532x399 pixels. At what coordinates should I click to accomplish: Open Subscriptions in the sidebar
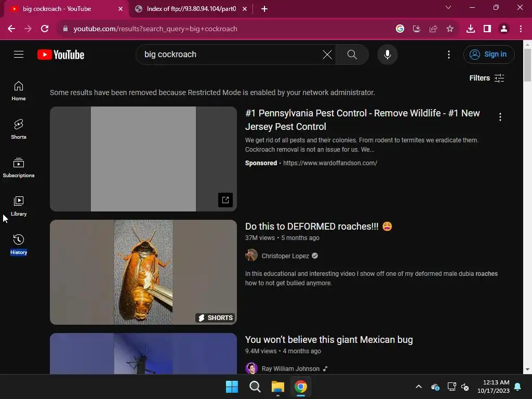click(19, 168)
